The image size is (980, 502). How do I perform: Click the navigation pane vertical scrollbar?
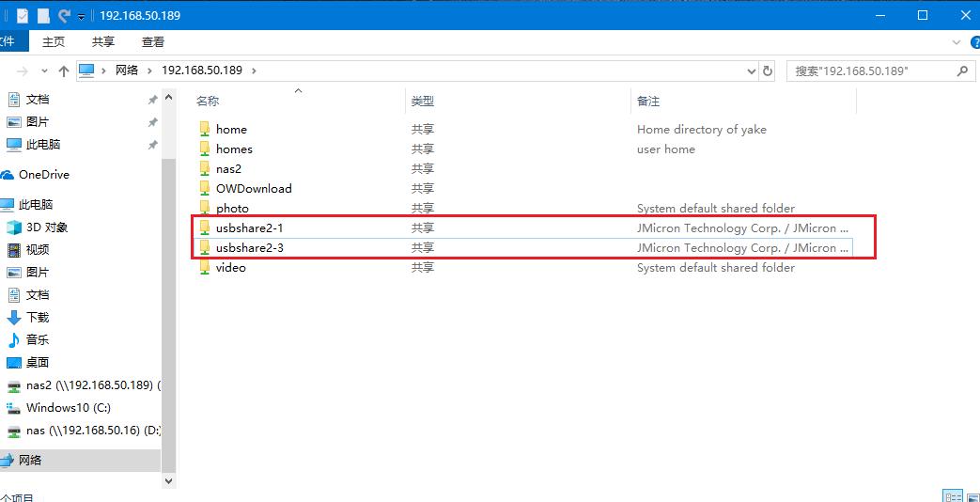point(169,282)
